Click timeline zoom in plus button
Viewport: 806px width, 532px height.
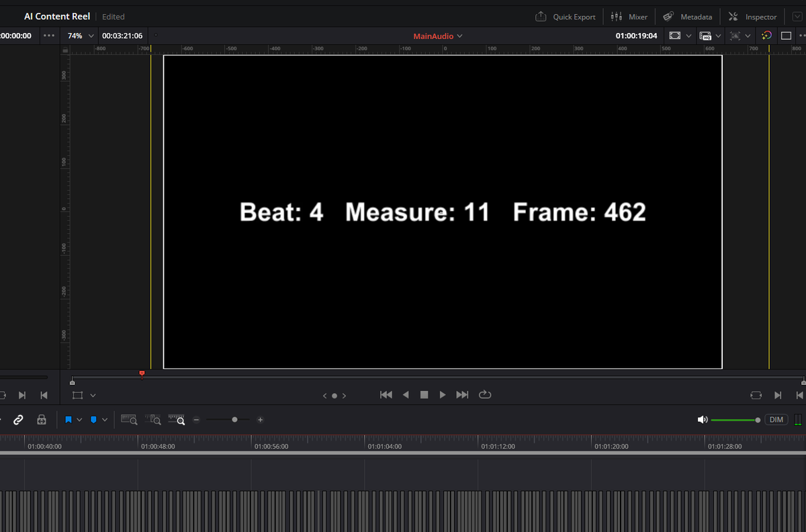(x=260, y=420)
